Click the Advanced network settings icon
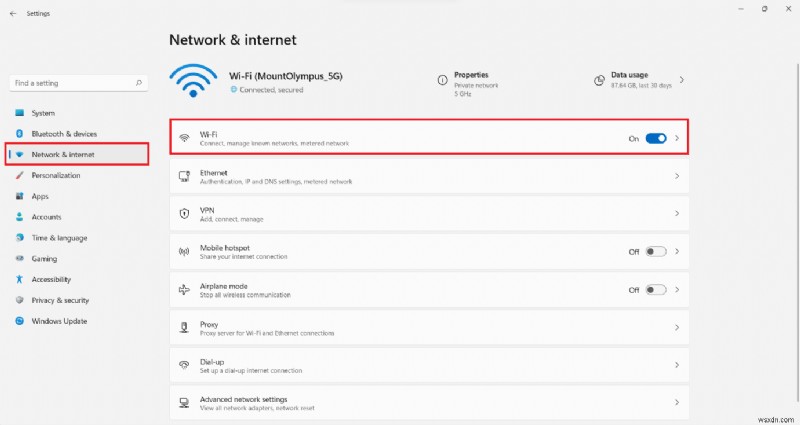The height and width of the screenshot is (425, 800). (184, 403)
